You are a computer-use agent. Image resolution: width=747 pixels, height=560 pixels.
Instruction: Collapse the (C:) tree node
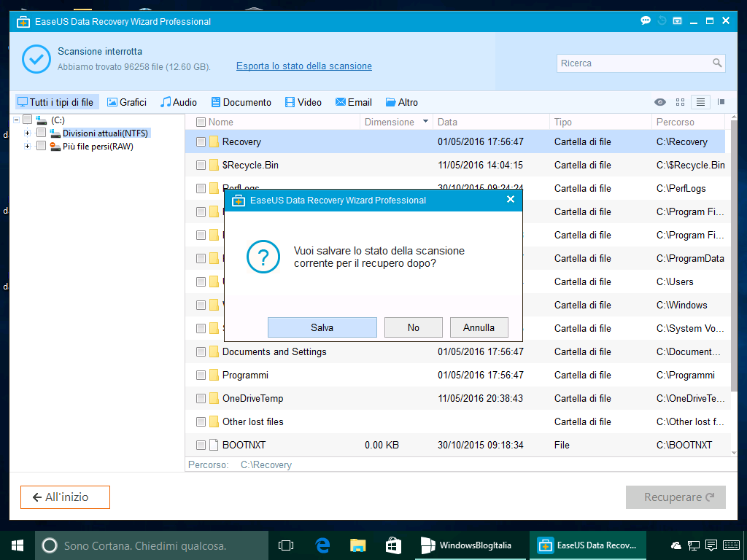pos(17,120)
